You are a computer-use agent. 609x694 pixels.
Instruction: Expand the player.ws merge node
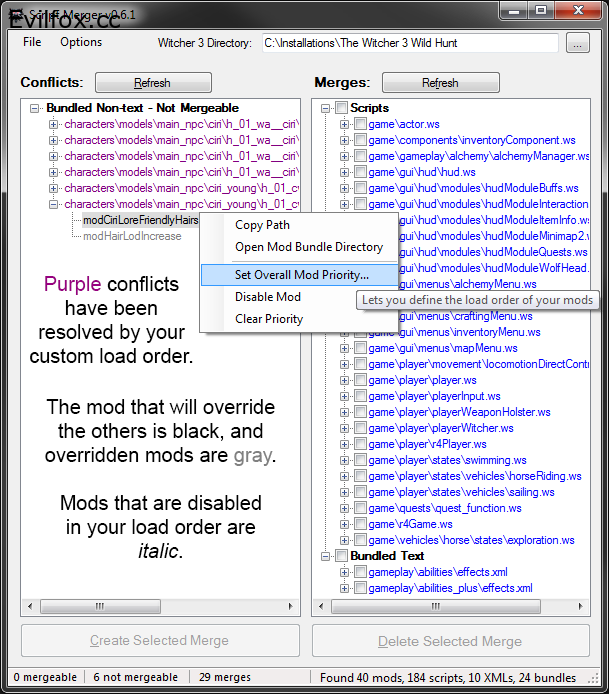point(344,380)
